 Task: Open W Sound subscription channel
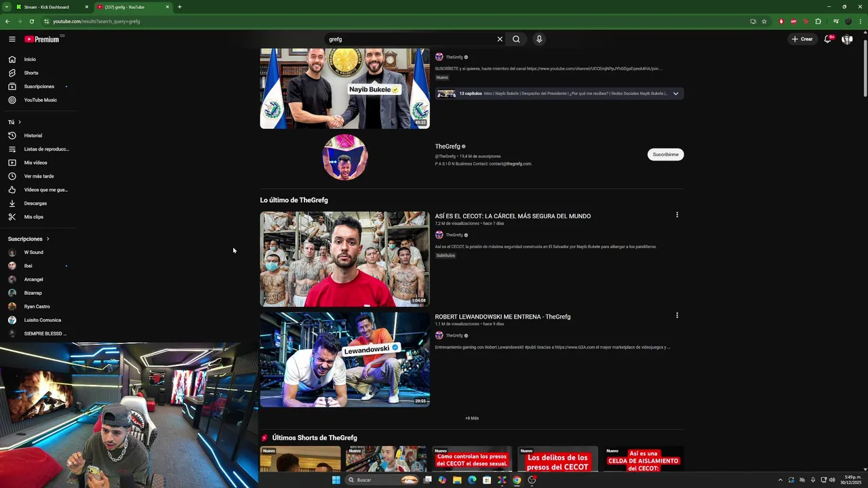tap(33, 252)
